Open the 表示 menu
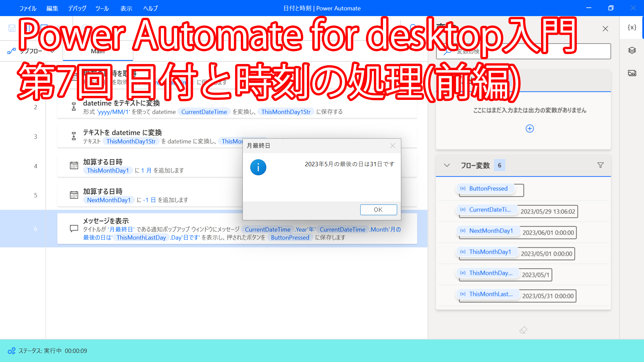 pyautogui.click(x=126, y=8)
